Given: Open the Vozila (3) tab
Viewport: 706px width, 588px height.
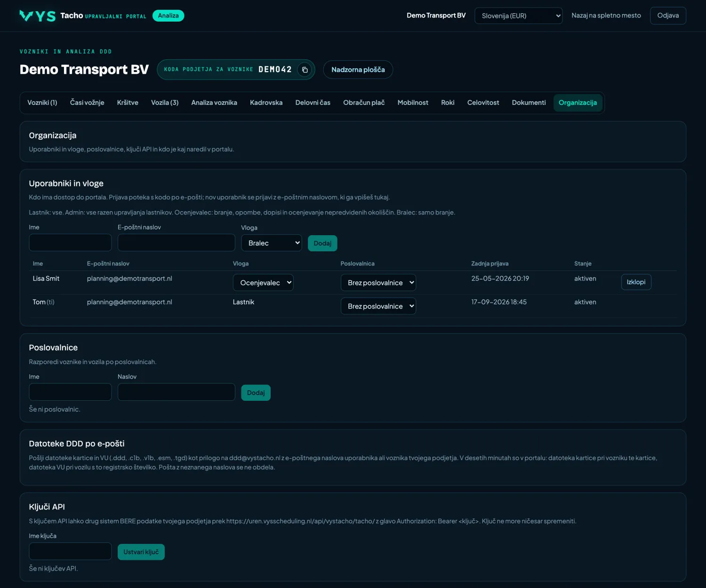Looking at the screenshot, I should tap(165, 103).
